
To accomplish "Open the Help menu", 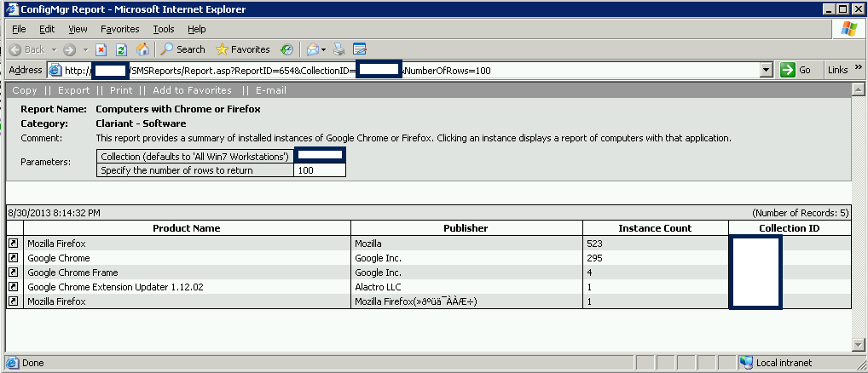I will pos(196,29).
